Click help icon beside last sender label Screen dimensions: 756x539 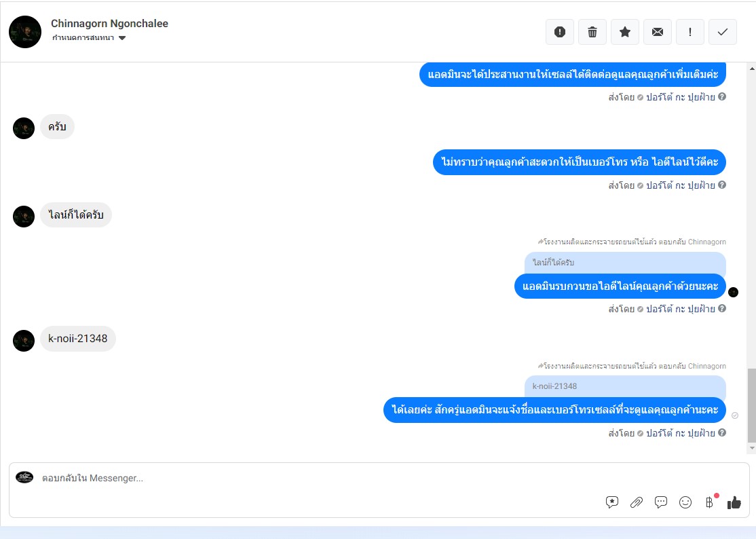click(x=722, y=432)
